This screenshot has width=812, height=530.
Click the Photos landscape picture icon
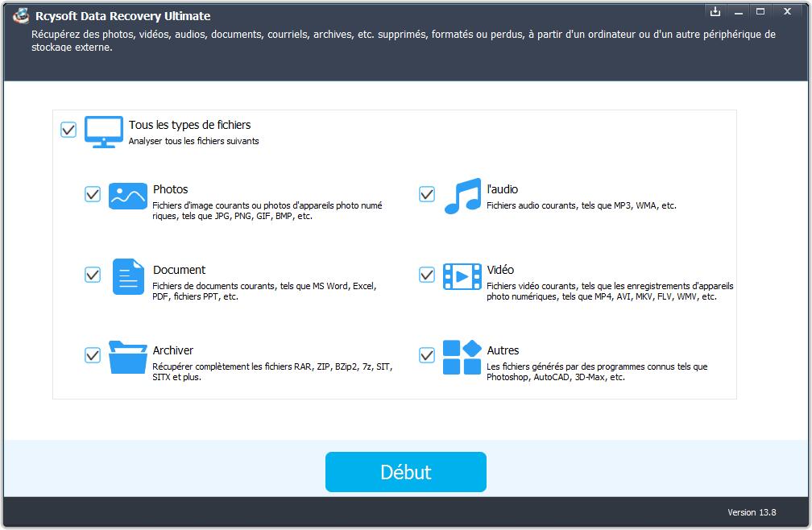(128, 196)
